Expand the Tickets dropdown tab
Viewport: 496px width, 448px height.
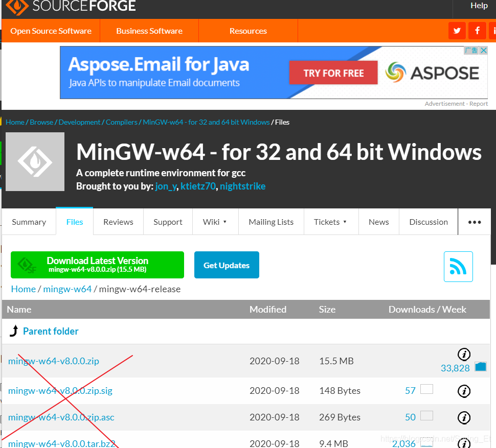point(331,222)
